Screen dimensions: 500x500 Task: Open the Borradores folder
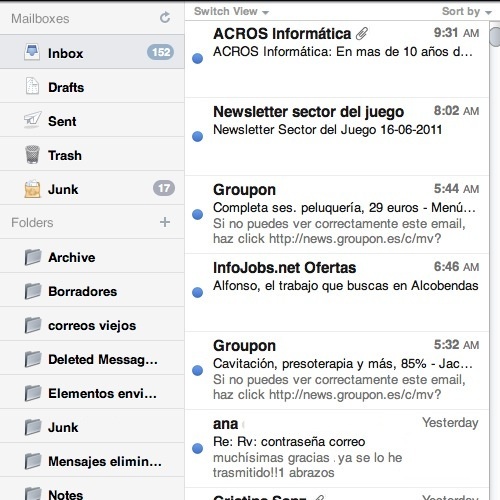(x=92, y=290)
